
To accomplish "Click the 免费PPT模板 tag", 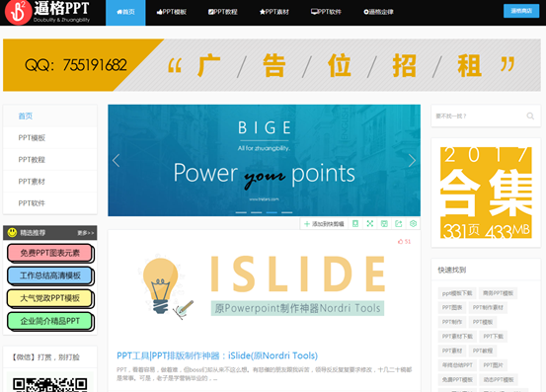I will (x=457, y=380).
